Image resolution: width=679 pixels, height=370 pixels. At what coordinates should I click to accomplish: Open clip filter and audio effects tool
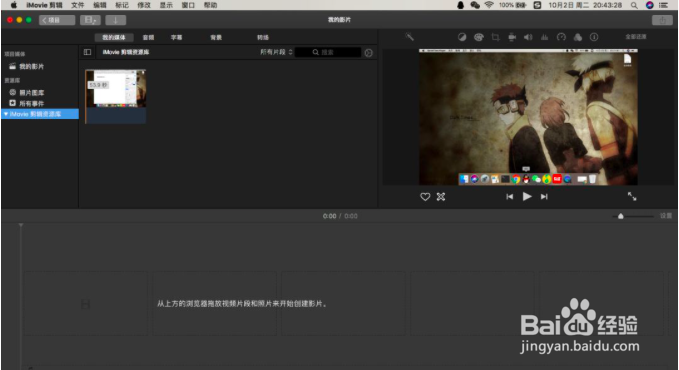[578, 37]
